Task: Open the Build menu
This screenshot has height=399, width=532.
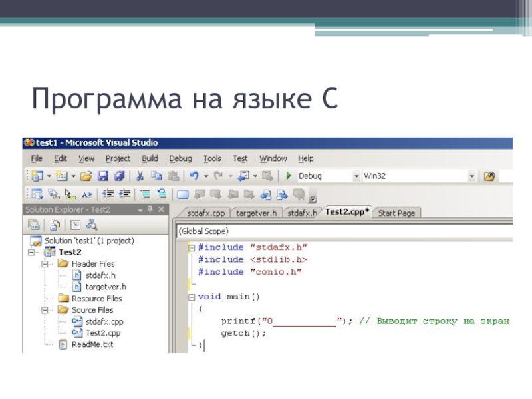Action: coord(150,159)
